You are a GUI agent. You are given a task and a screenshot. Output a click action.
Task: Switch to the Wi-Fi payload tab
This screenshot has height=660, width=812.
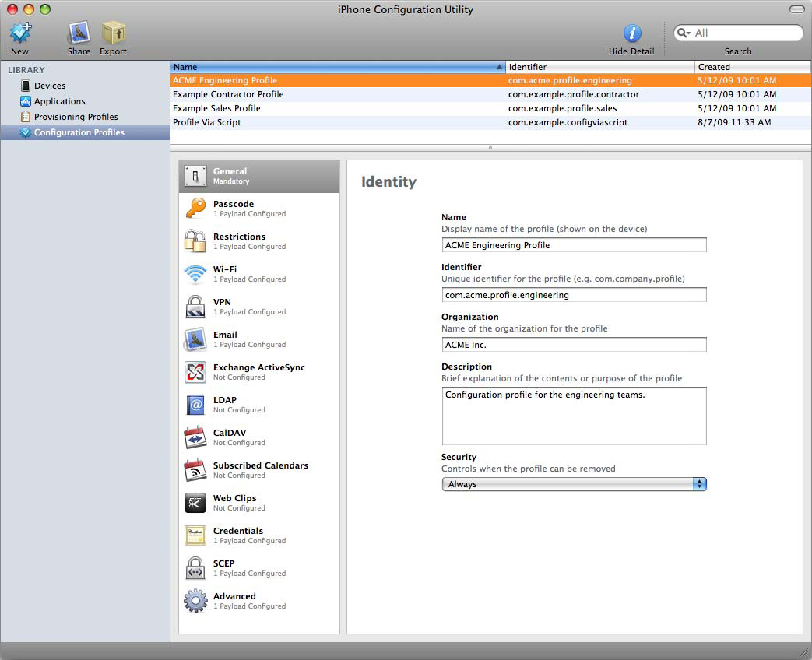pyautogui.click(x=259, y=274)
